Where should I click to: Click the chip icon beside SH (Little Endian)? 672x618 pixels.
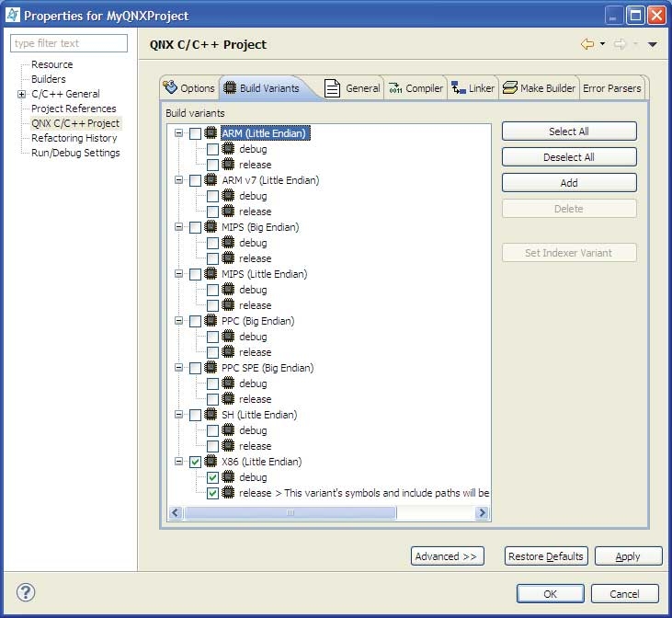pyautogui.click(x=211, y=415)
